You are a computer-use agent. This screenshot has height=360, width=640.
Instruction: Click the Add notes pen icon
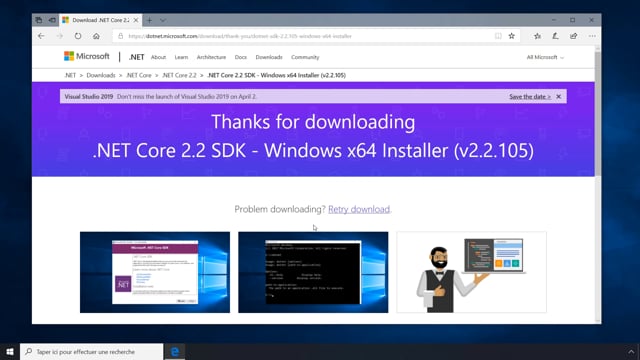point(556,36)
